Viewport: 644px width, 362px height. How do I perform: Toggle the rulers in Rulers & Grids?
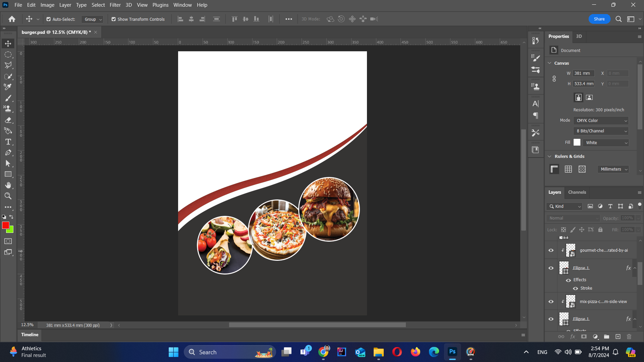click(554, 169)
